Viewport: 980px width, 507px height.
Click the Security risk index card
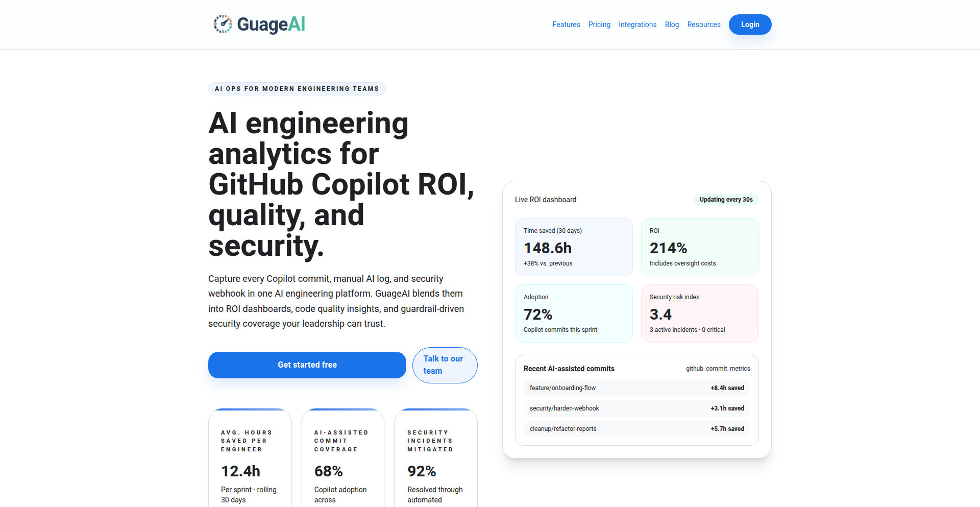pyautogui.click(x=700, y=313)
